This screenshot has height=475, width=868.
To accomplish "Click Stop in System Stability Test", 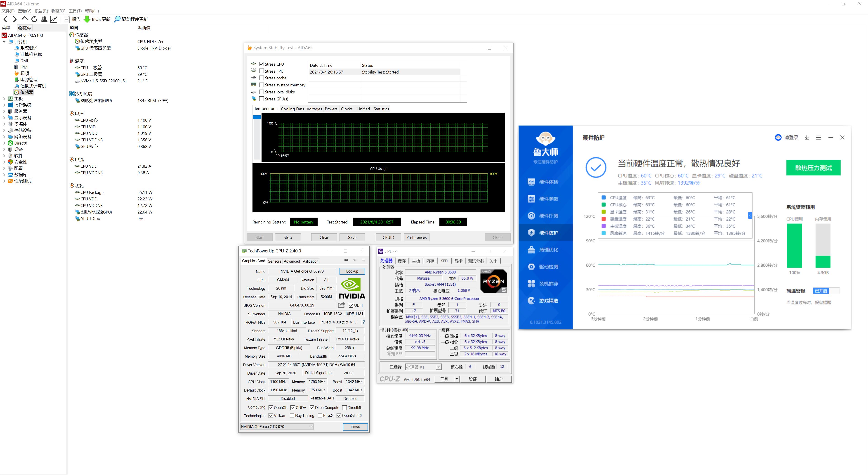I will click(x=288, y=237).
